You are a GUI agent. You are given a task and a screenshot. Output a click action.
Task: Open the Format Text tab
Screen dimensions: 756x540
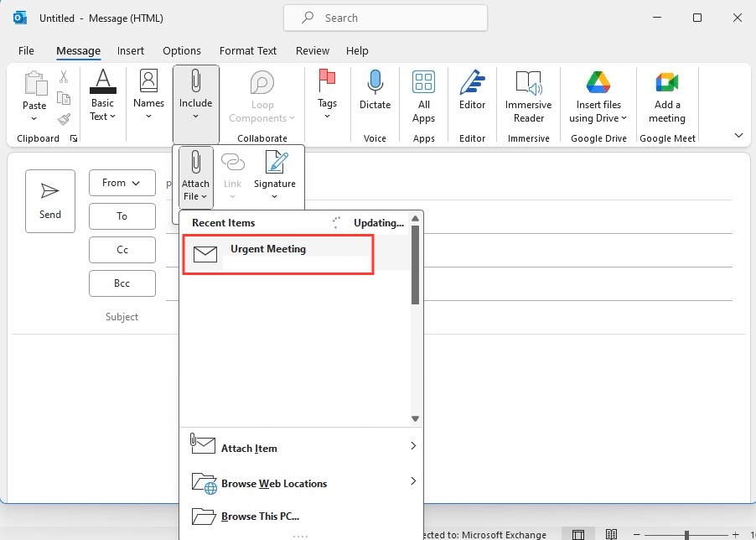point(248,50)
